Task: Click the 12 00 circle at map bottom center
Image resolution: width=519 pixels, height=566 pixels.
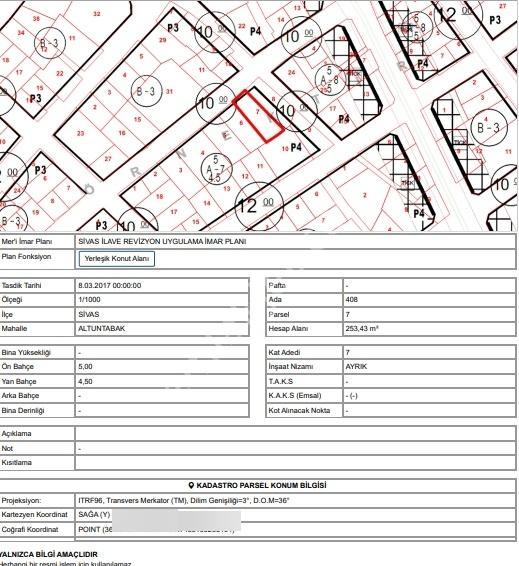Action: (x=259, y=206)
